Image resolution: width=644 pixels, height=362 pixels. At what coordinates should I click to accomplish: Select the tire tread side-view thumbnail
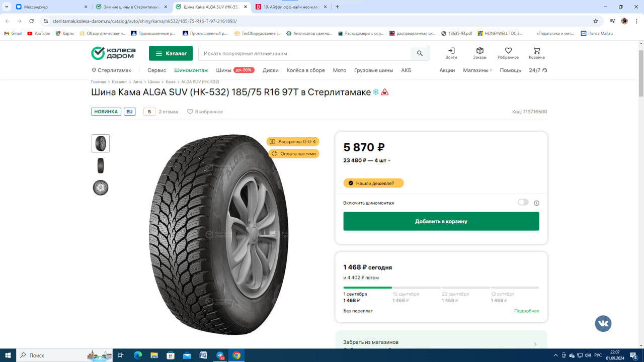click(x=101, y=165)
